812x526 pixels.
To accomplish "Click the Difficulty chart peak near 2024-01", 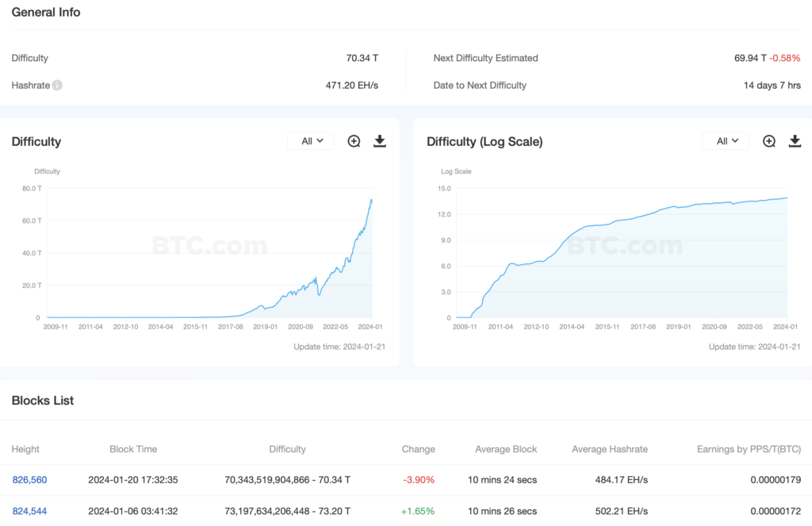I will pos(372,201).
